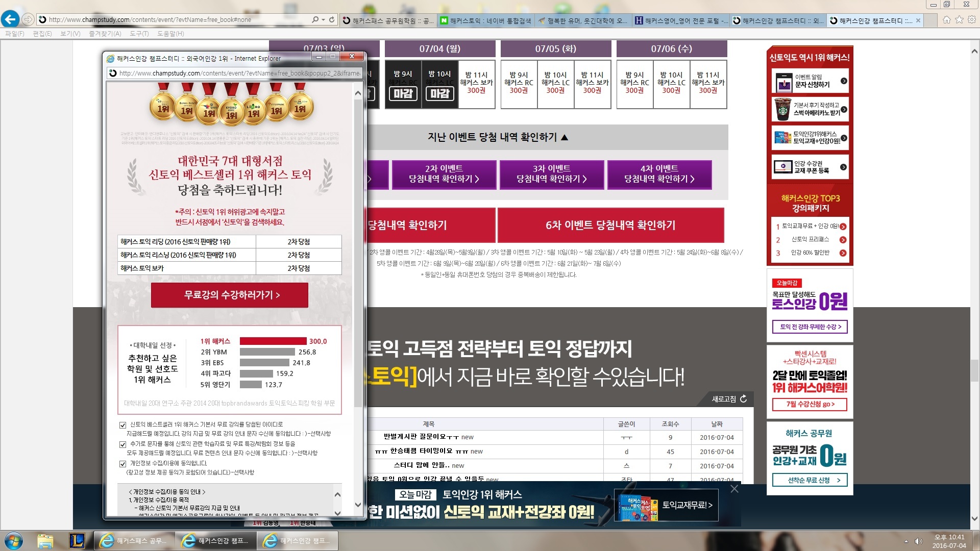
Task: Show hidden tray icons arrow
Action: pos(906,541)
